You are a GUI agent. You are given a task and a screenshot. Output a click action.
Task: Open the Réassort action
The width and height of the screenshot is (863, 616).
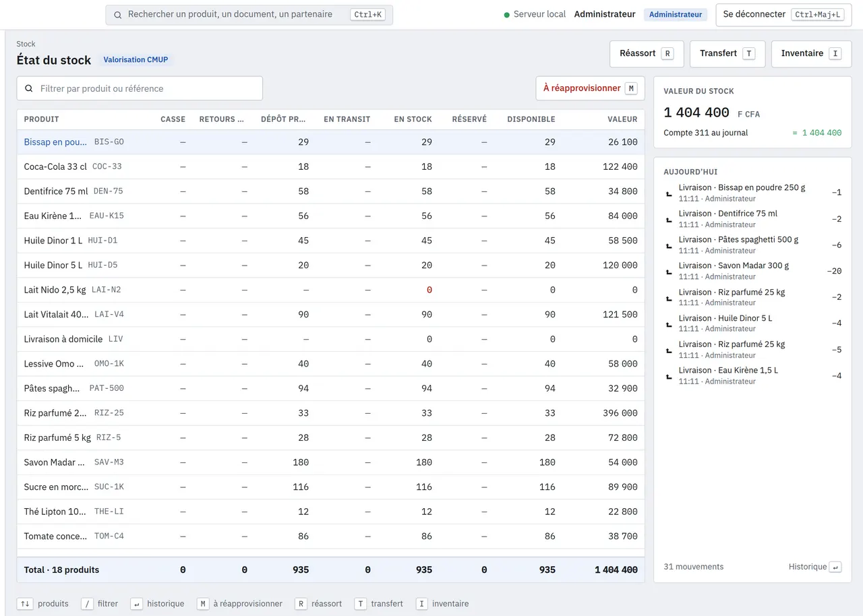[647, 54]
